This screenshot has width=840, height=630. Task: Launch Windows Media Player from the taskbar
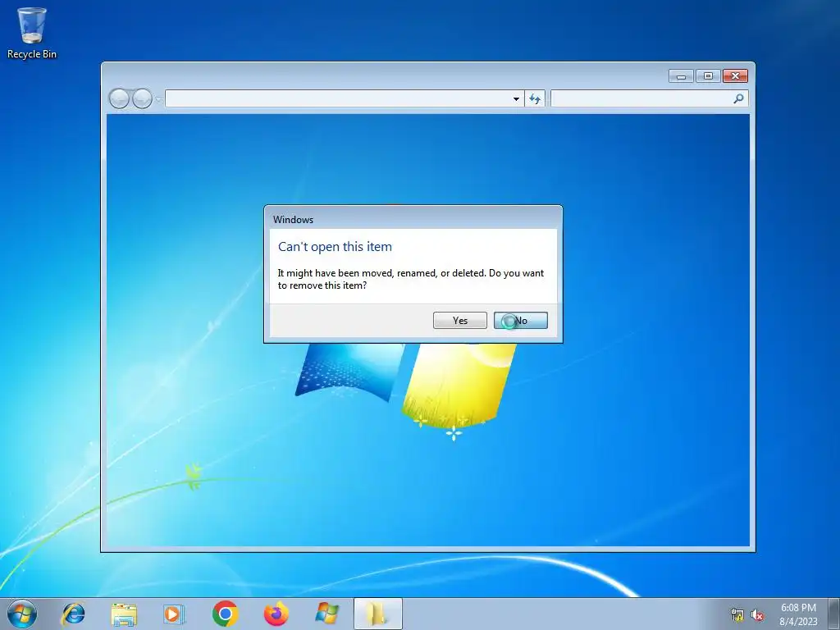pyautogui.click(x=174, y=614)
